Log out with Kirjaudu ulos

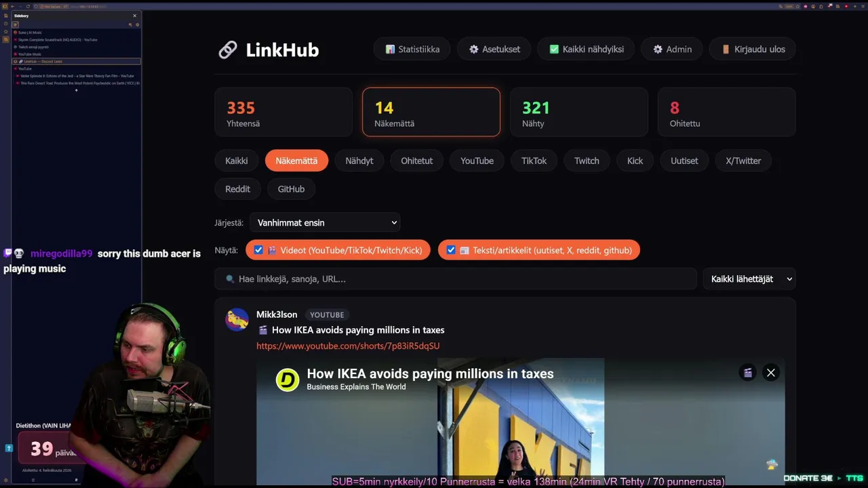[752, 49]
